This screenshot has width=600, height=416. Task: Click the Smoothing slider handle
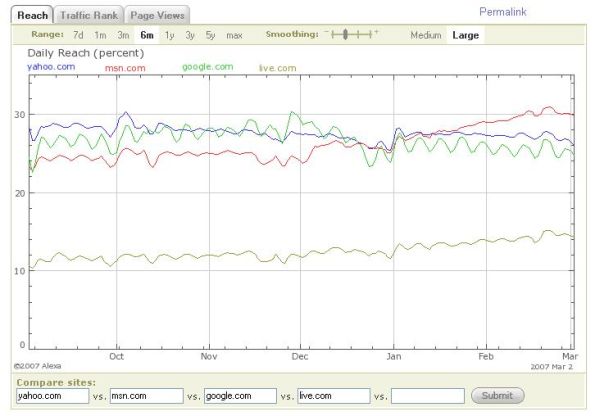click(346, 35)
